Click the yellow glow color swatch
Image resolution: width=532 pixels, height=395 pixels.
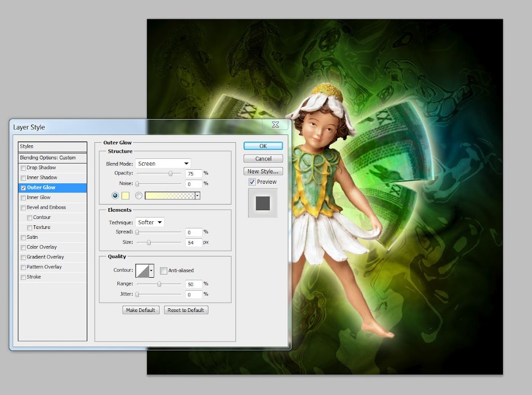tap(125, 196)
